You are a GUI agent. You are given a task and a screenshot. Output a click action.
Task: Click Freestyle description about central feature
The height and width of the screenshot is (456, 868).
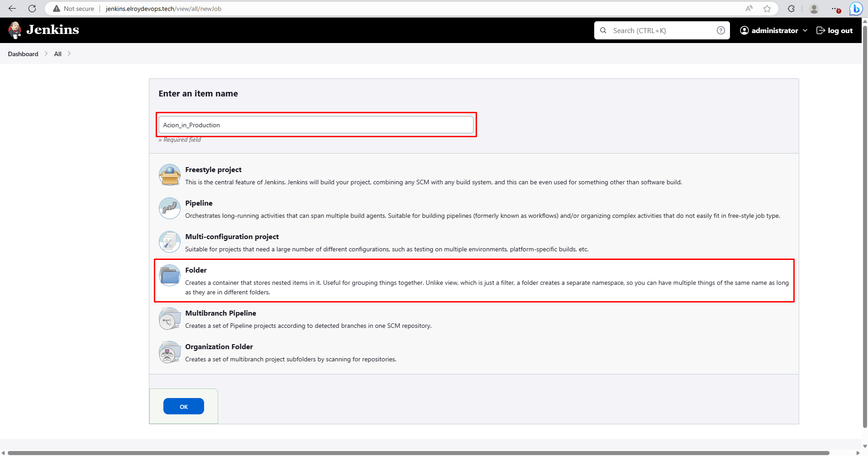tap(434, 182)
